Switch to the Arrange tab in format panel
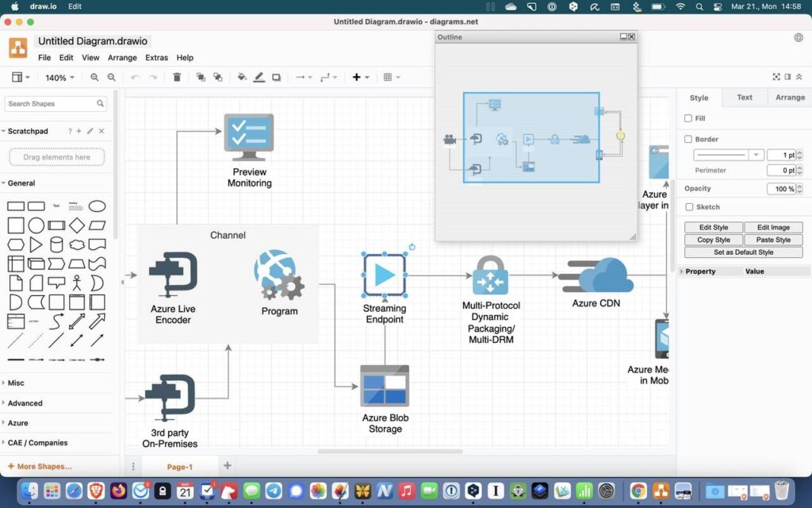This screenshot has width=812, height=508. coord(790,98)
